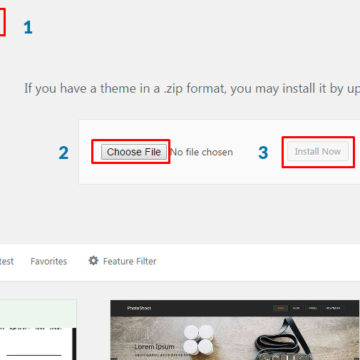This screenshot has height=360, width=360.
Task: Click the zip format instruction text
Action: (x=192, y=89)
